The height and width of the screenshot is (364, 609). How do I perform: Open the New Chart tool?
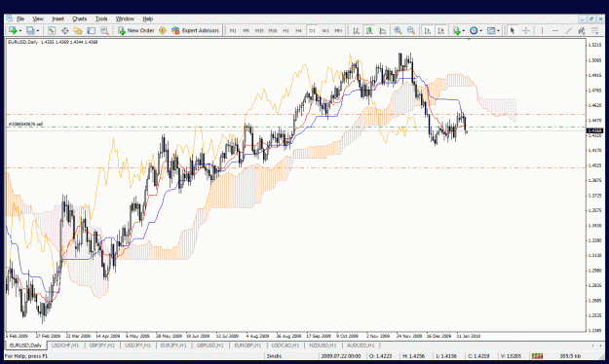pyautogui.click(x=13, y=30)
